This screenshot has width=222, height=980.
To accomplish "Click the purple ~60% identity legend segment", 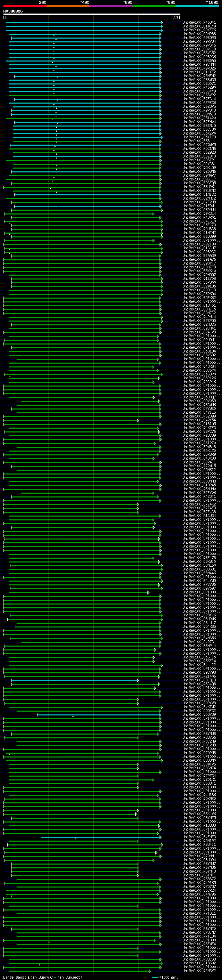I will pyautogui.click(x=111, y=6).
